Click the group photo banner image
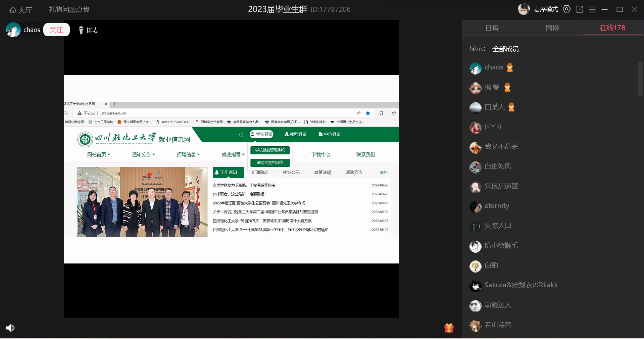The image size is (644, 339). 142,202
